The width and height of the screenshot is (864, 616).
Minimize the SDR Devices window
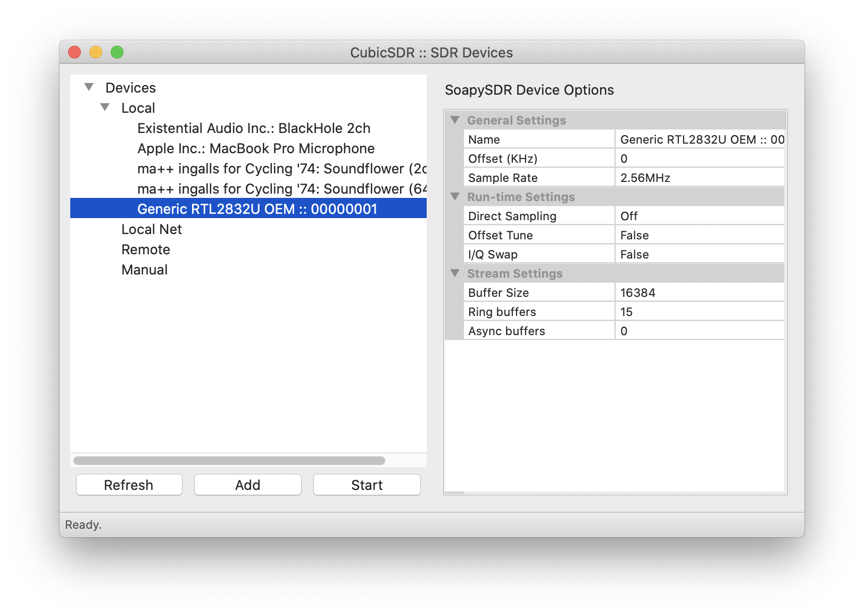[96, 52]
